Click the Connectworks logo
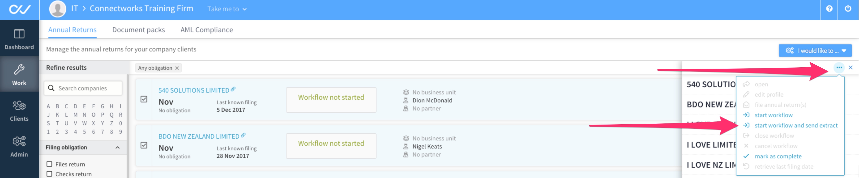The height and width of the screenshot is (178, 868). point(19,9)
